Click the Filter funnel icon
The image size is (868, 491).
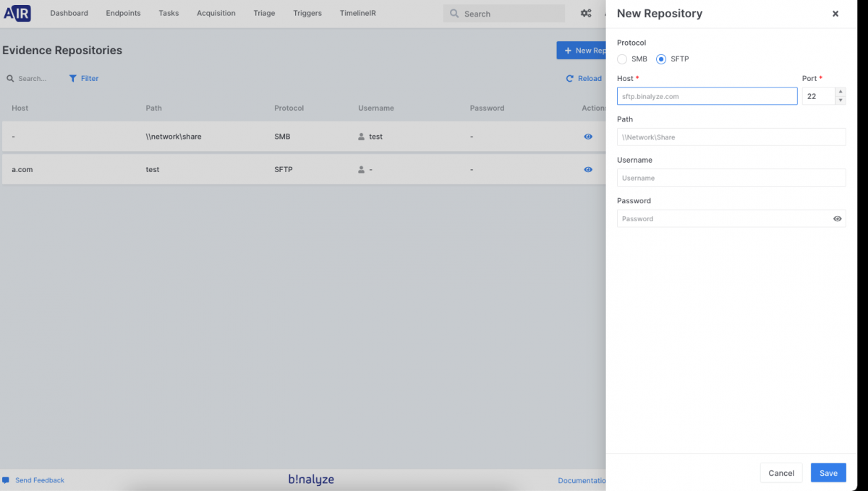(72, 78)
